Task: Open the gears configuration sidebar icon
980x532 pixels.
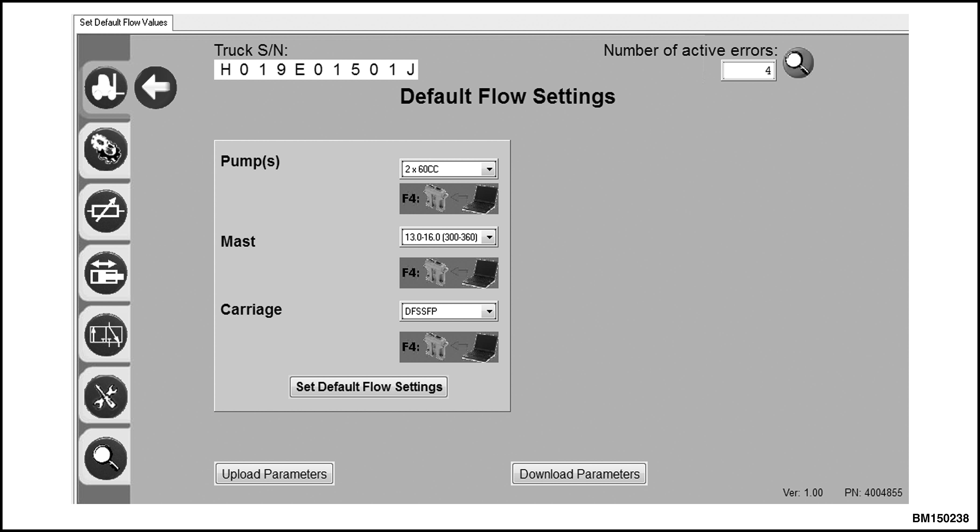Action: click(x=106, y=149)
